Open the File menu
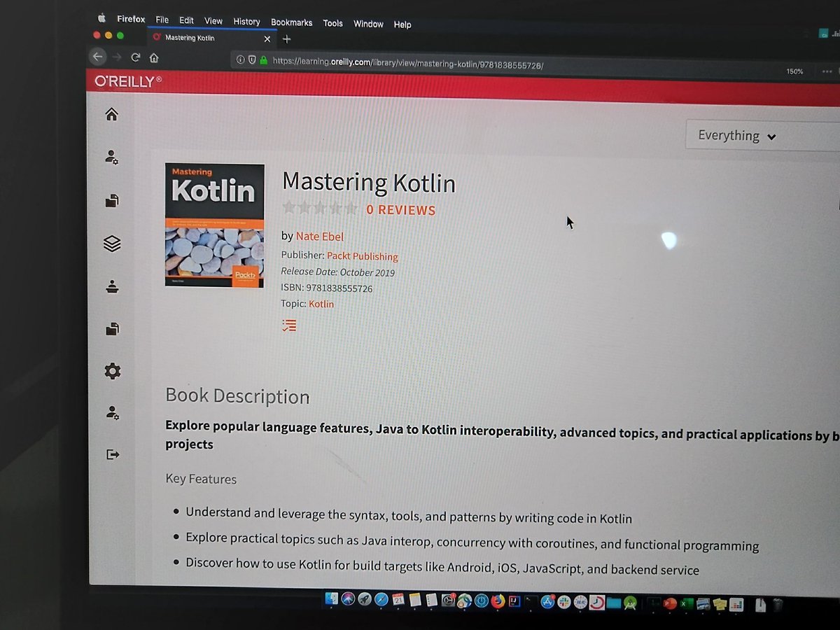 [x=162, y=20]
